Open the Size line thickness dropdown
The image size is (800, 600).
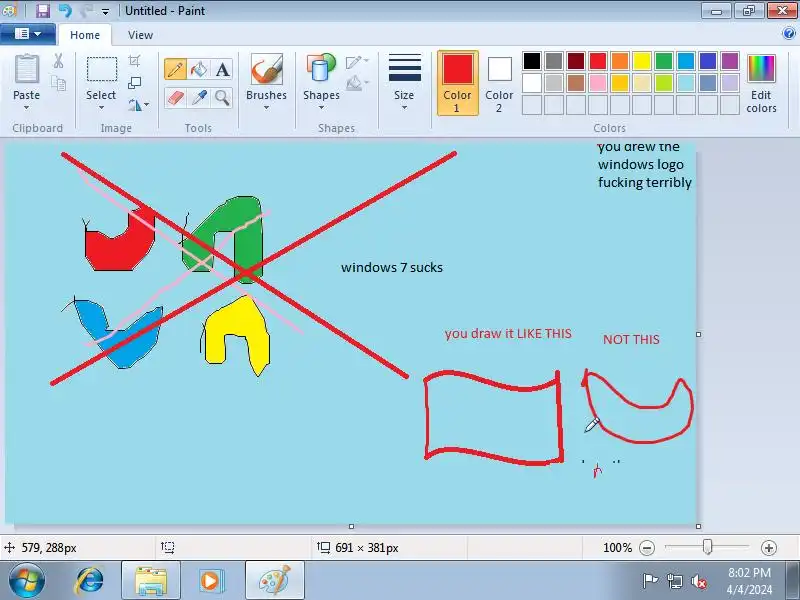[x=404, y=82]
